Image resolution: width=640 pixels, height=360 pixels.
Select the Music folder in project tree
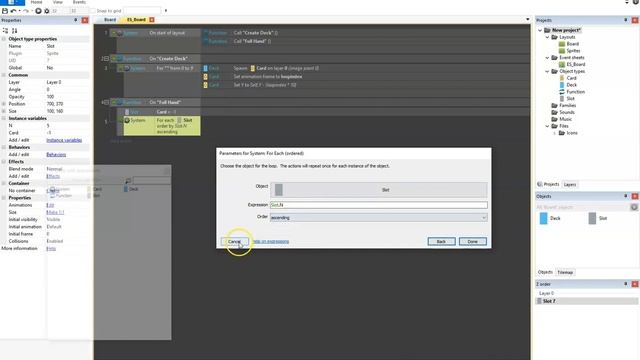click(x=562, y=119)
